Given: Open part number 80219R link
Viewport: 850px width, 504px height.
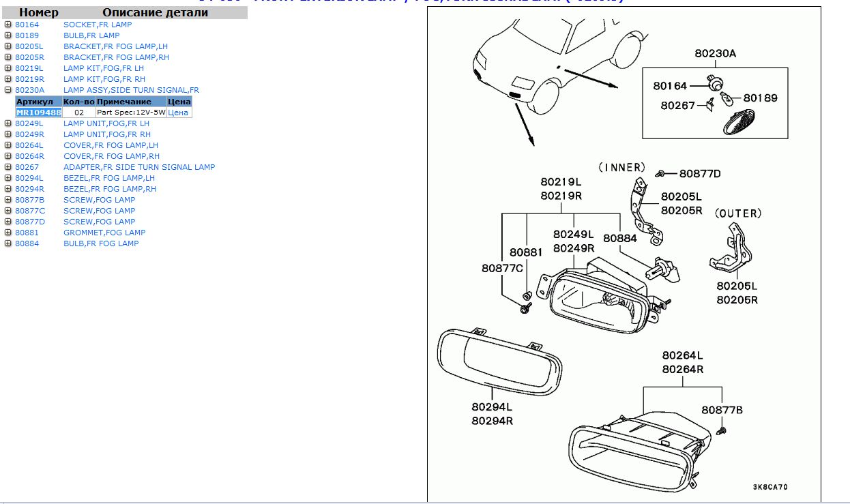Looking at the screenshot, I should pos(29,79).
